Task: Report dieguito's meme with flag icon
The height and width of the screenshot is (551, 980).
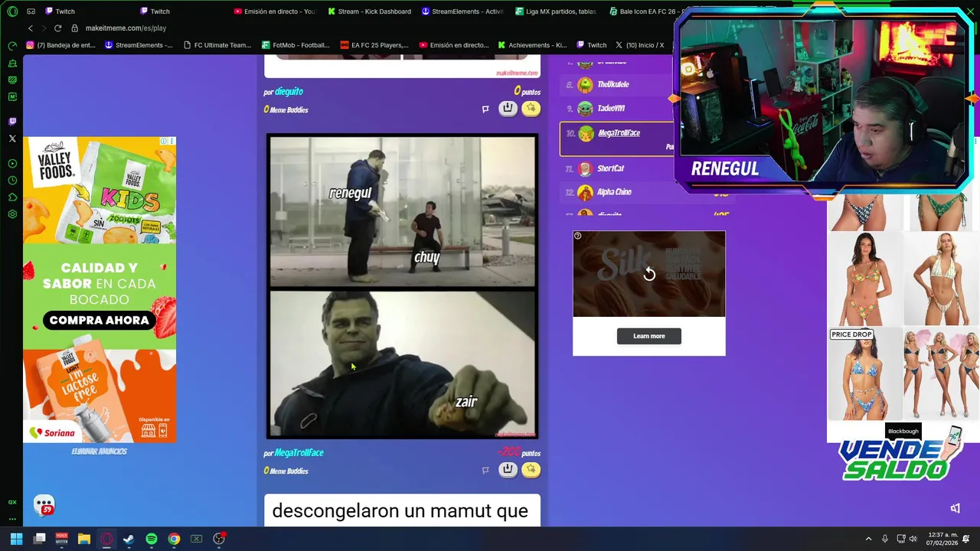Action: click(x=485, y=109)
